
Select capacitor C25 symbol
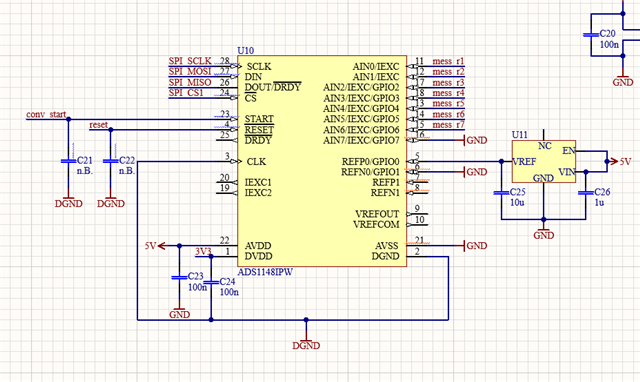click(x=501, y=192)
